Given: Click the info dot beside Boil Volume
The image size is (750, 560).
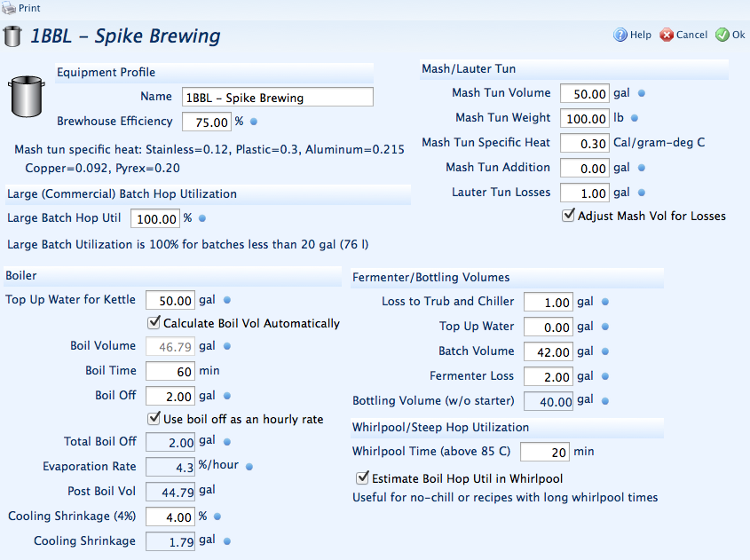Looking at the screenshot, I should coord(227,346).
